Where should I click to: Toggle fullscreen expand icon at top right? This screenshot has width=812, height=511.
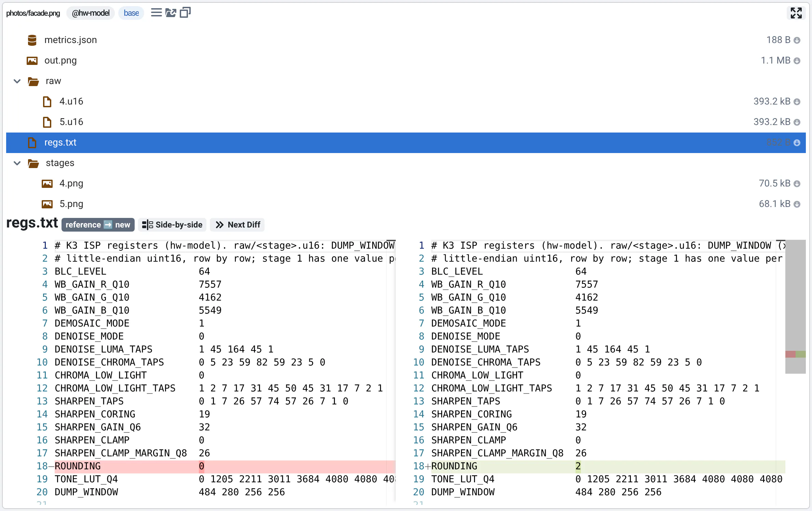point(796,13)
